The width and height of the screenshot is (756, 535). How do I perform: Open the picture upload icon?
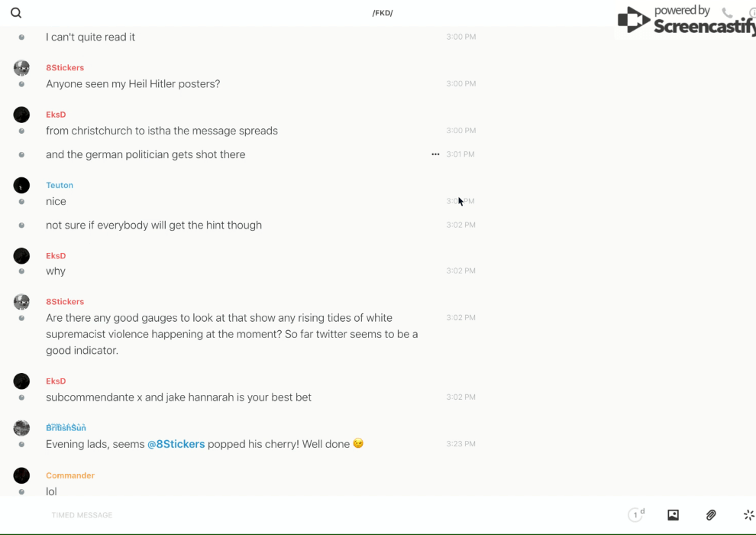tap(673, 515)
